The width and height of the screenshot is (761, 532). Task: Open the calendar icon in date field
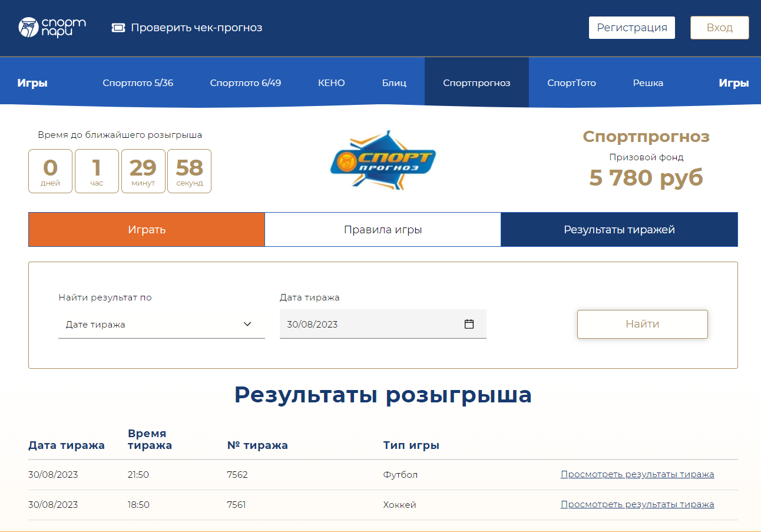tap(469, 324)
